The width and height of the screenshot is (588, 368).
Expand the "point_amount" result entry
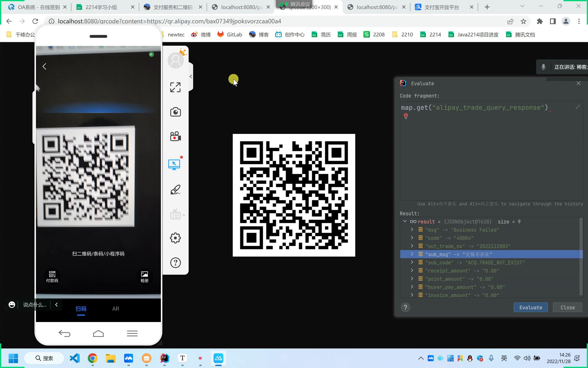pos(412,279)
